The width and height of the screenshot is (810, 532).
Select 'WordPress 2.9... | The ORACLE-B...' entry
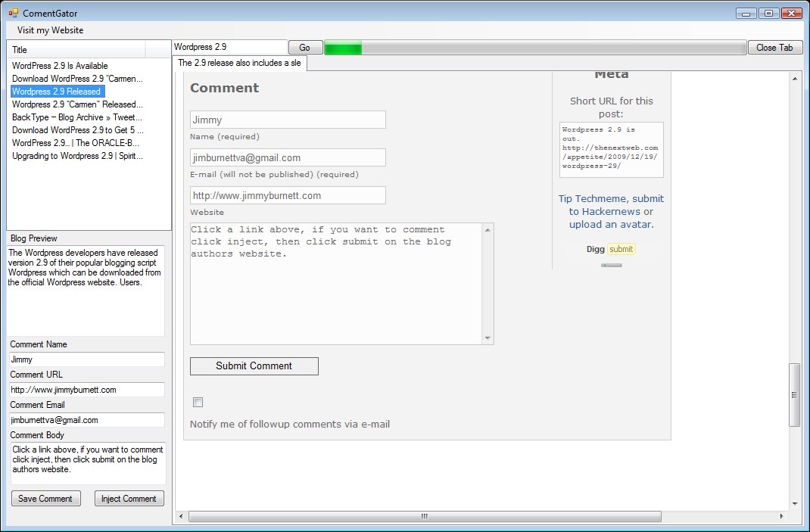[76, 143]
